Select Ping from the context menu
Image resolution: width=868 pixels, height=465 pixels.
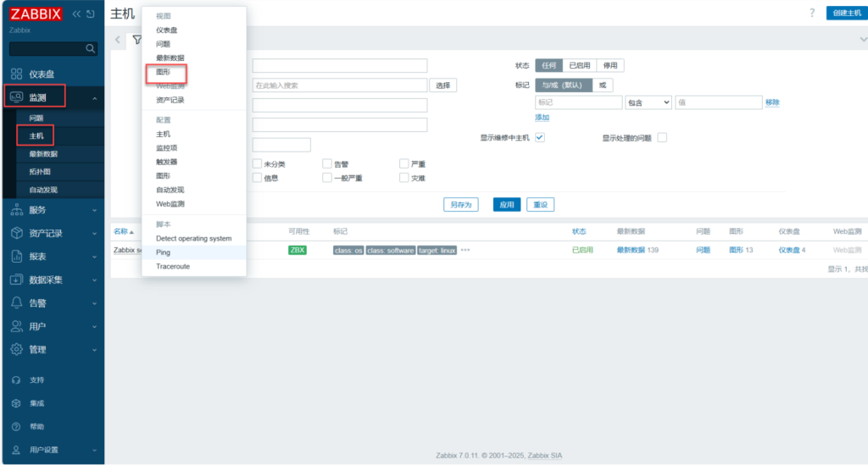click(163, 252)
